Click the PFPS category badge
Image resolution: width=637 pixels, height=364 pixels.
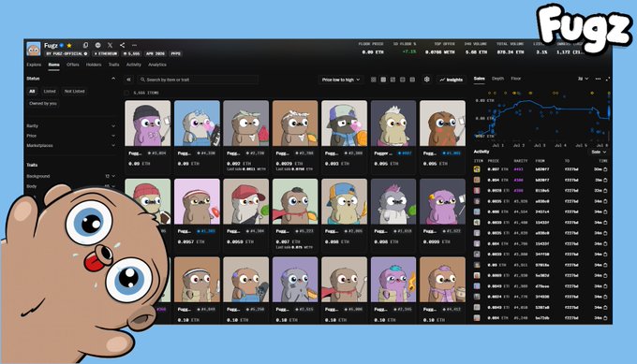[x=175, y=53]
